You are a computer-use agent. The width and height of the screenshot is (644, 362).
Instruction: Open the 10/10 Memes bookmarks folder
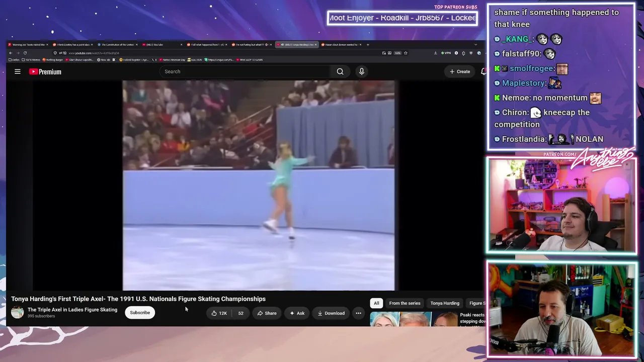32,60
